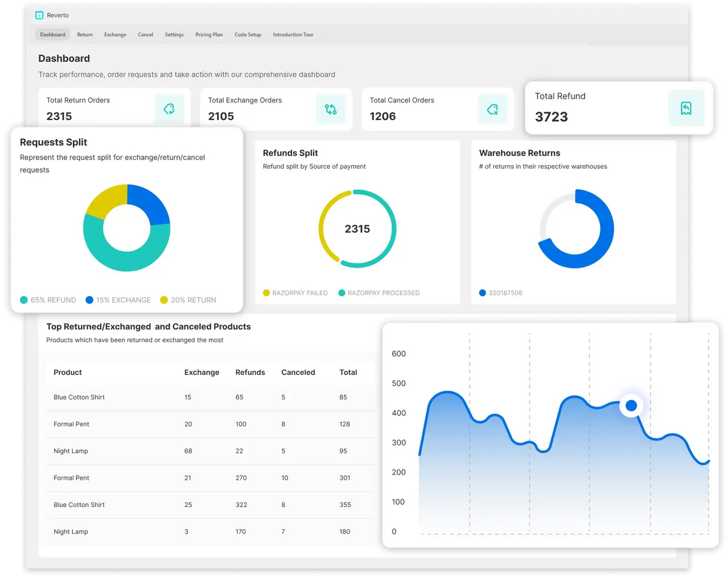Click the Total Exchange Orders swap icon
The image size is (728, 577).
(331, 109)
